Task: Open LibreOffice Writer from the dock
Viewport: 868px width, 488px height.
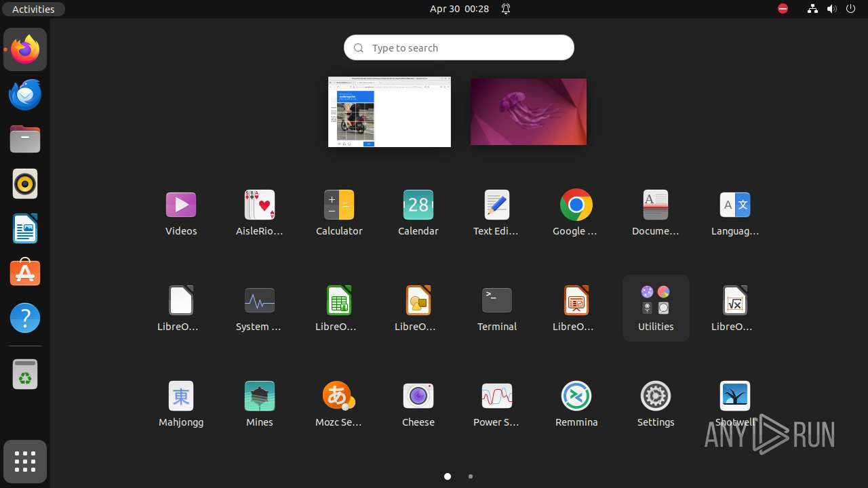Action: point(25,228)
